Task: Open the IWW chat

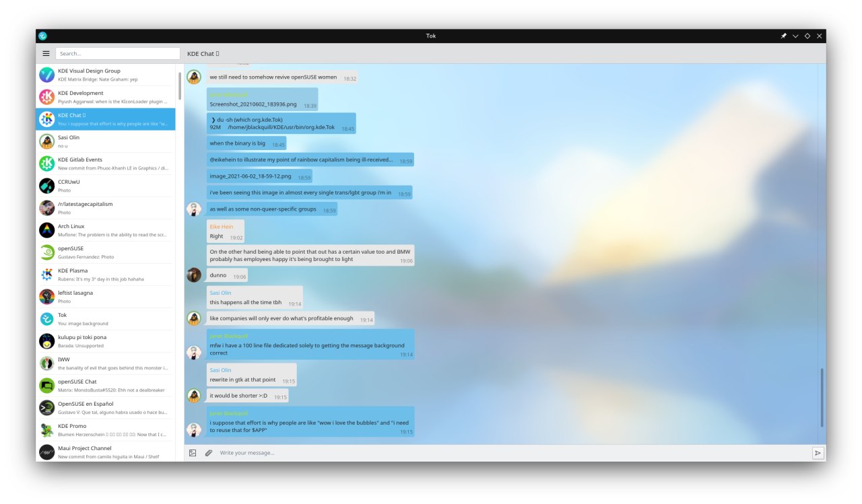Action: (x=105, y=363)
